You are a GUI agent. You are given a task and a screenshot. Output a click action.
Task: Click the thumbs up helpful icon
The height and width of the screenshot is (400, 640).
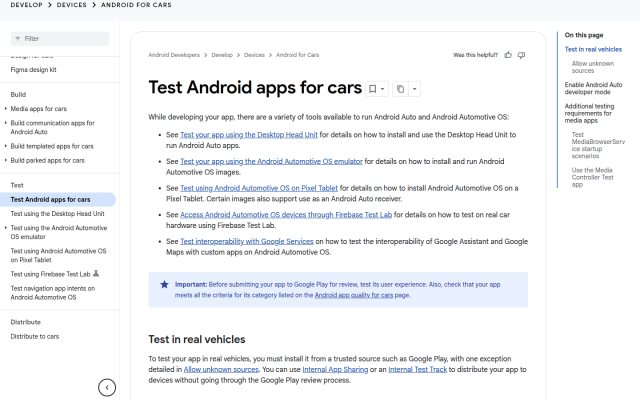click(x=508, y=55)
